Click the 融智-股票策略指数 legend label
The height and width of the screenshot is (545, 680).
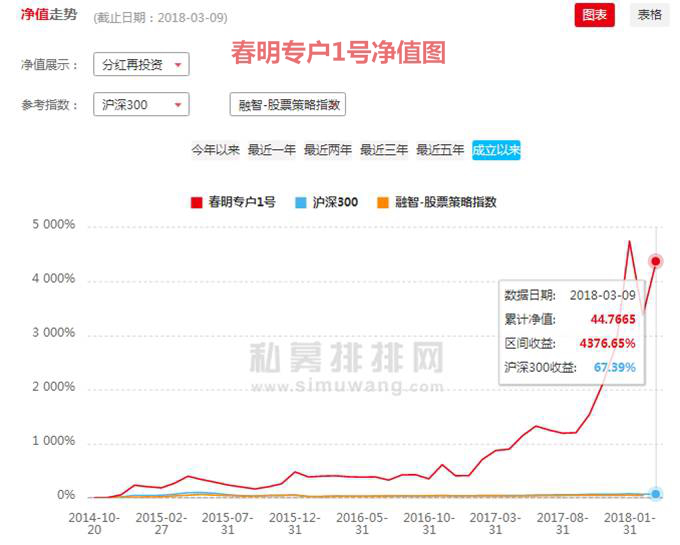pos(445,202)
